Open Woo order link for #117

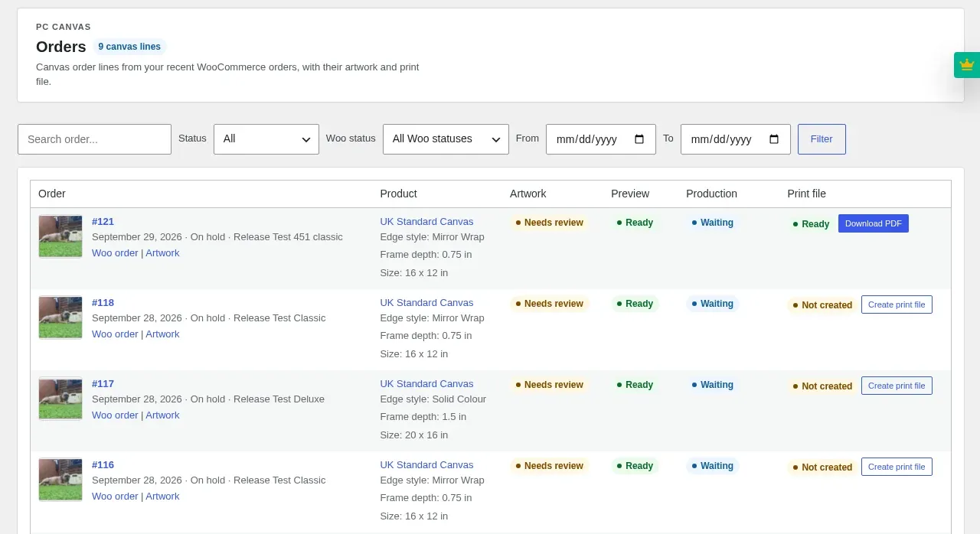[115, 415]
